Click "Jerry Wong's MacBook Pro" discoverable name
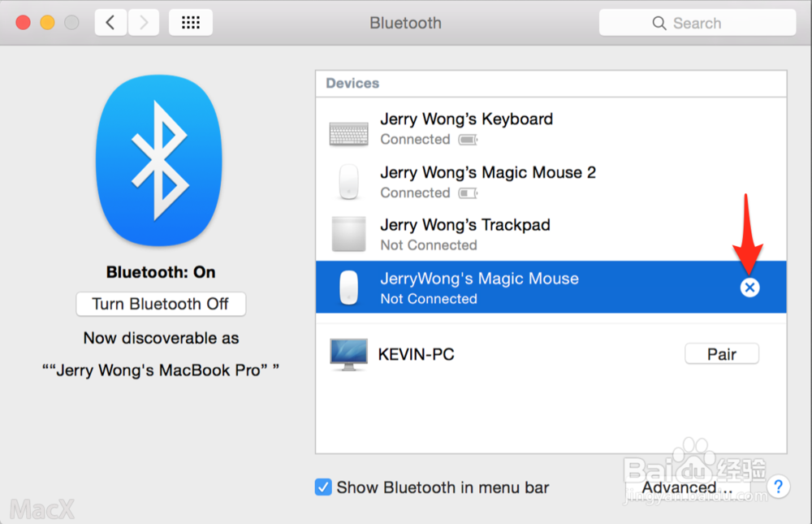This screenshot has height=524, width=812. [161, 370]
